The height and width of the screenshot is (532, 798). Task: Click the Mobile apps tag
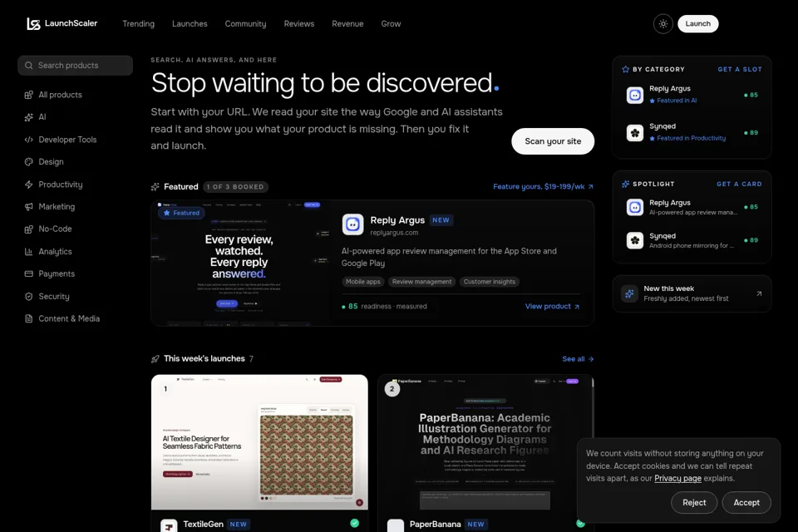363,282
